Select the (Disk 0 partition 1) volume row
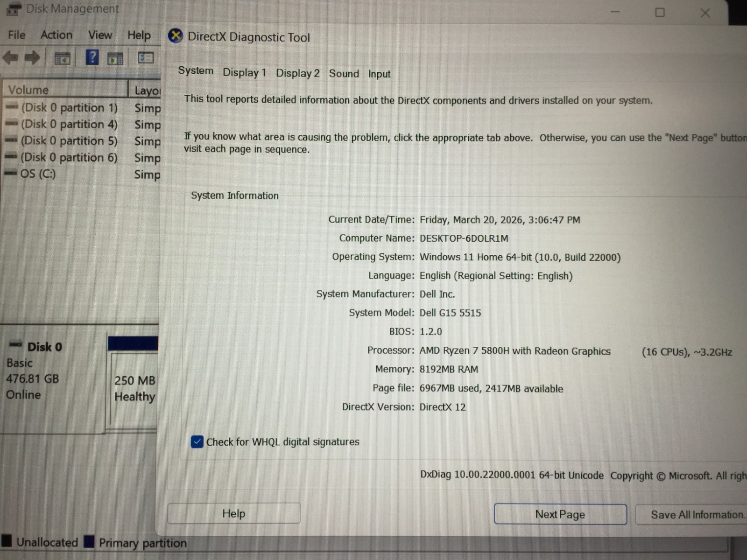This screenshot has height=560, width=747. (82, 108)
